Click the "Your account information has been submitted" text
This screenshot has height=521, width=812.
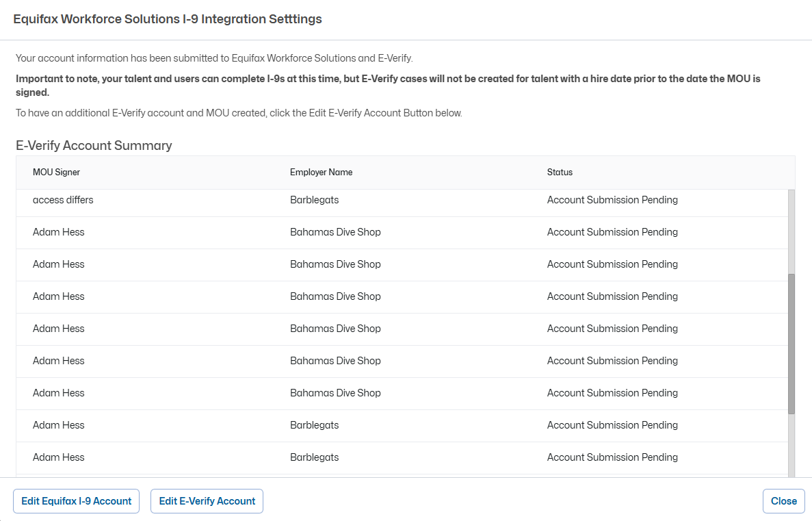coord(214,58)
